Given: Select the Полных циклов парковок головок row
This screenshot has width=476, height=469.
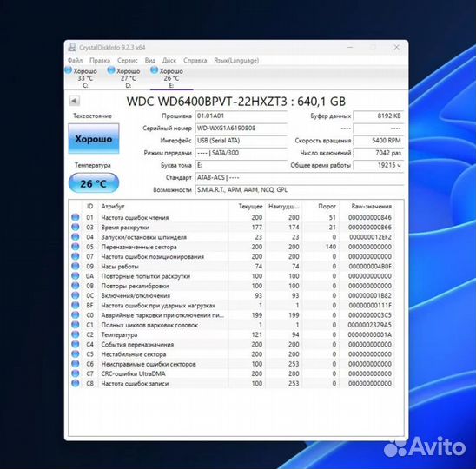Looking at the screenshot, I should point(232,325).
